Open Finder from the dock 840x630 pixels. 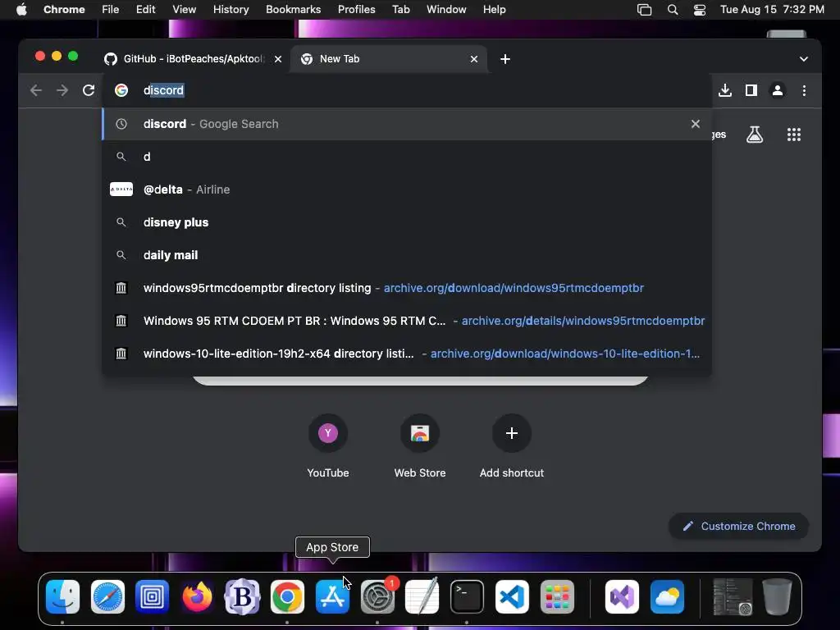coord(62,596)
